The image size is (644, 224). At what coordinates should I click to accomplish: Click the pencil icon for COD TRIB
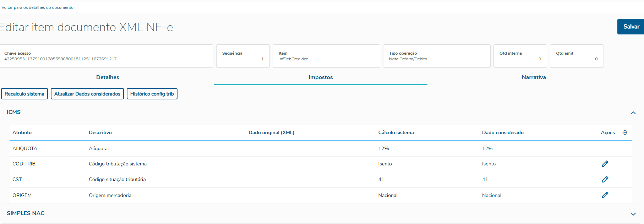[605, 164]
